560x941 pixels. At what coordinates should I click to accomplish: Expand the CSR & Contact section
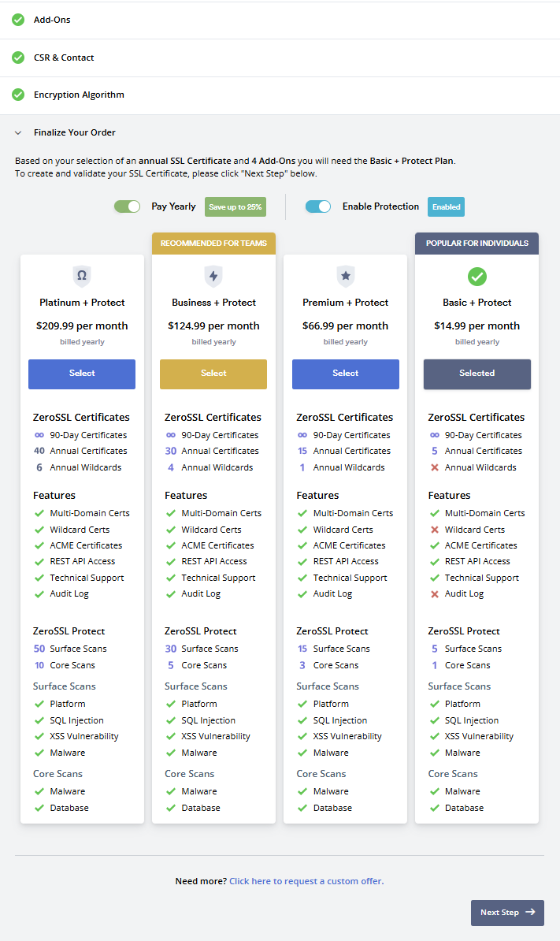[64, 58]
